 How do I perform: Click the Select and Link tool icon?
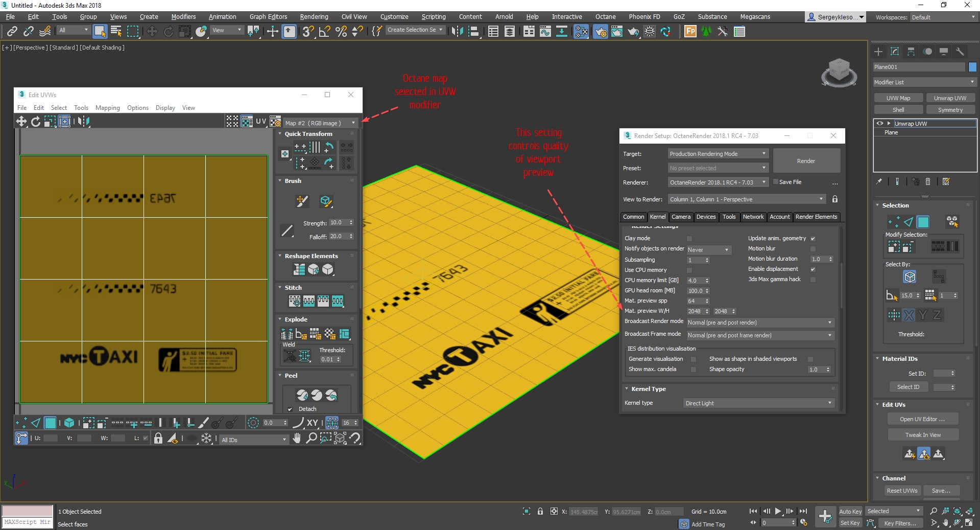coord(12,32)
